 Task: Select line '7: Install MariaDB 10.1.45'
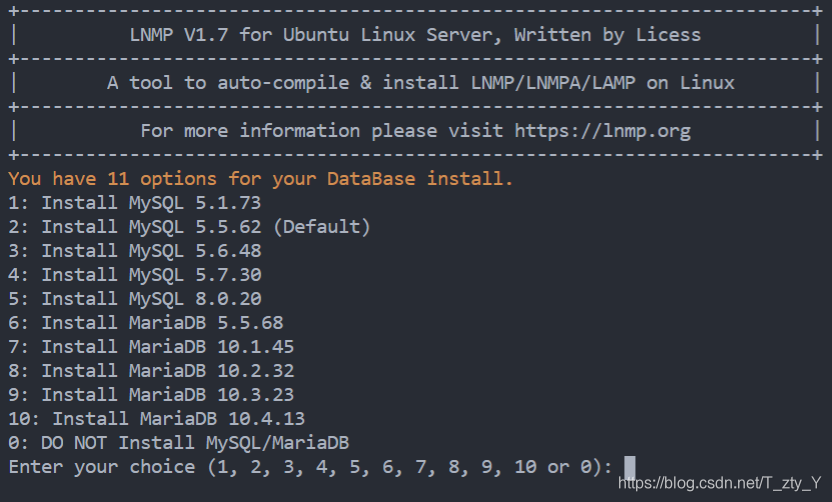pos(151,347)
